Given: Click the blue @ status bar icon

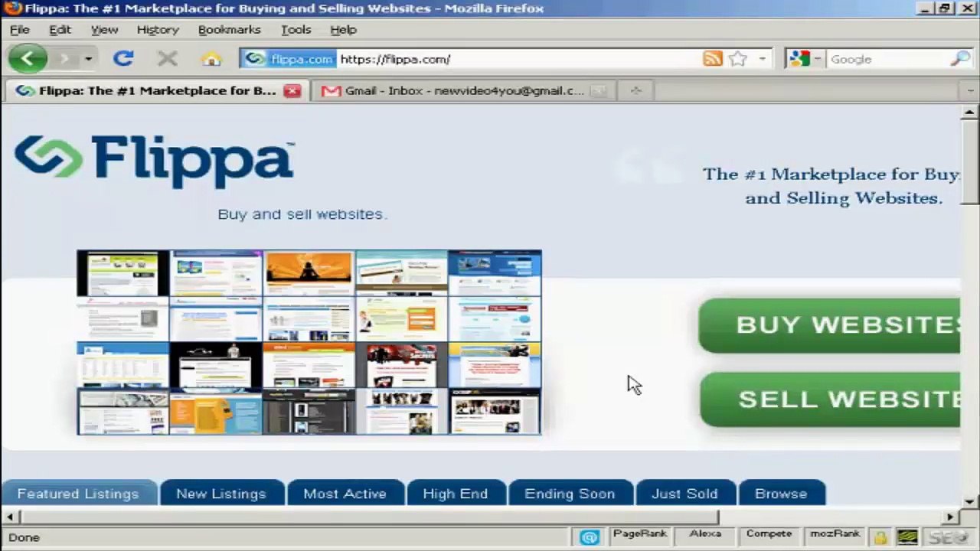Looking at the screenshot, I should (x=590, y=537).
